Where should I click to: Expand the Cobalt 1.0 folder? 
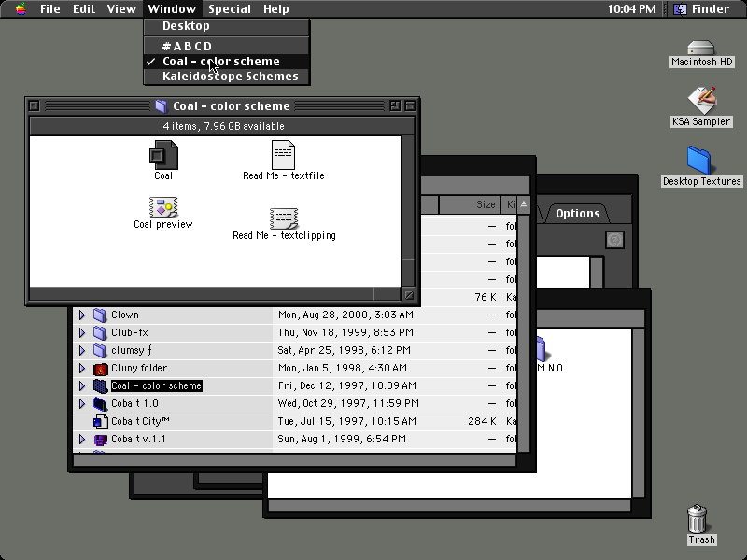[82, 404]
